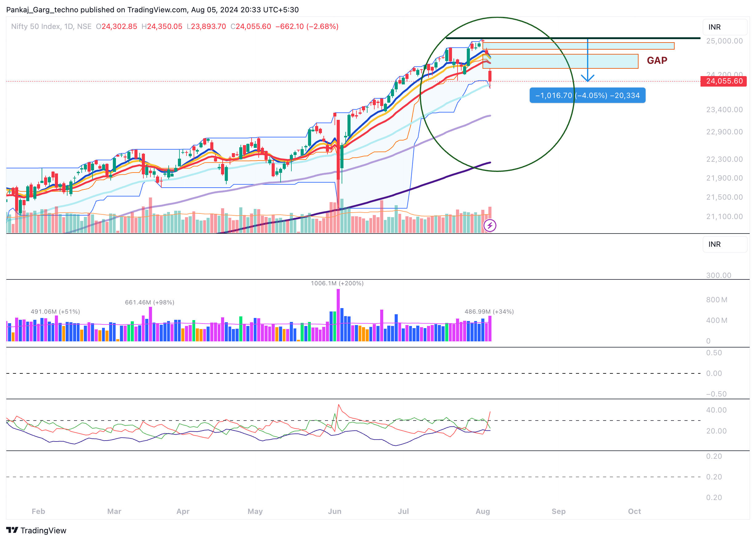Image resolution: width=756 pixels, height=541 pixels.
Task: Click the purple lightning bolt event icon
Action: (x=489, y=226)
